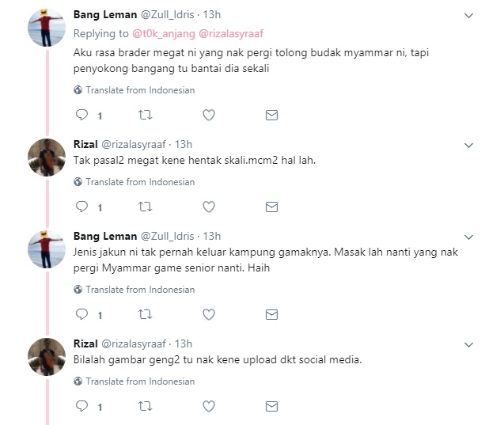
Task: Message Rizal's 'Bilalah gambar' tweet to someone
Action: [x=271, y=407]
